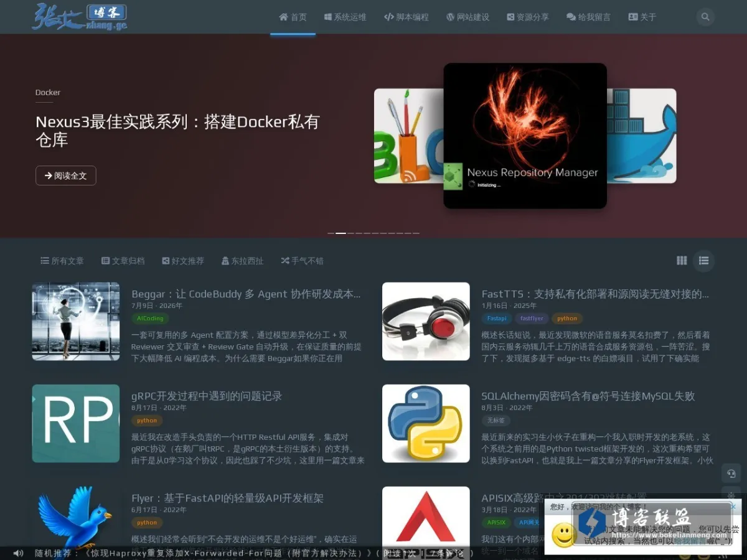The height and width of the screenshot is (560, 747).
Task: Show the 文章归档 tab
Action: pyautogui.click(x=123, y=261)
